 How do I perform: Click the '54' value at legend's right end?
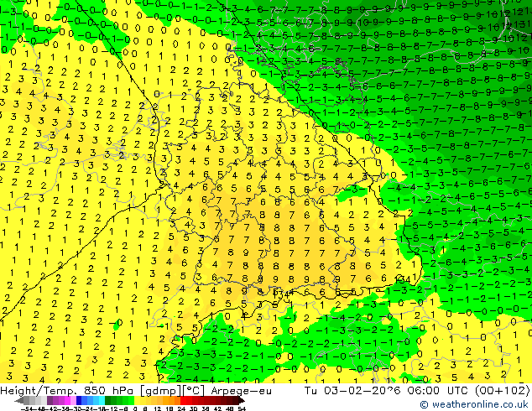(242, 408)
